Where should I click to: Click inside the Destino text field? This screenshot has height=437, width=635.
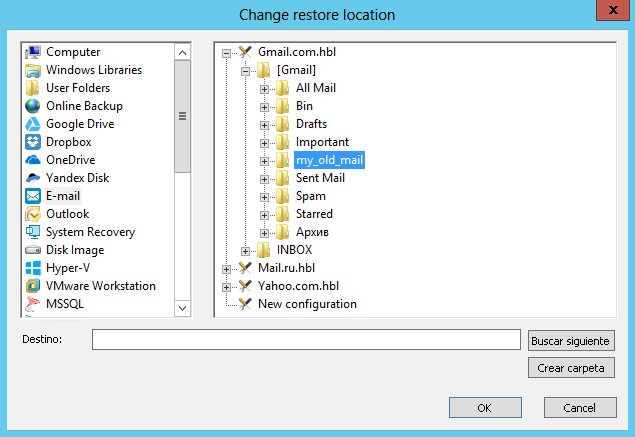306,340
